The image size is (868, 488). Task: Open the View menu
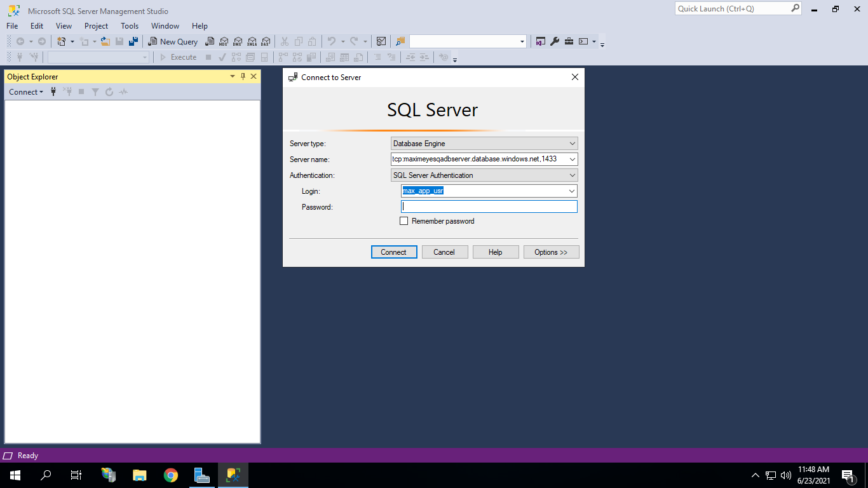[64, 26]
